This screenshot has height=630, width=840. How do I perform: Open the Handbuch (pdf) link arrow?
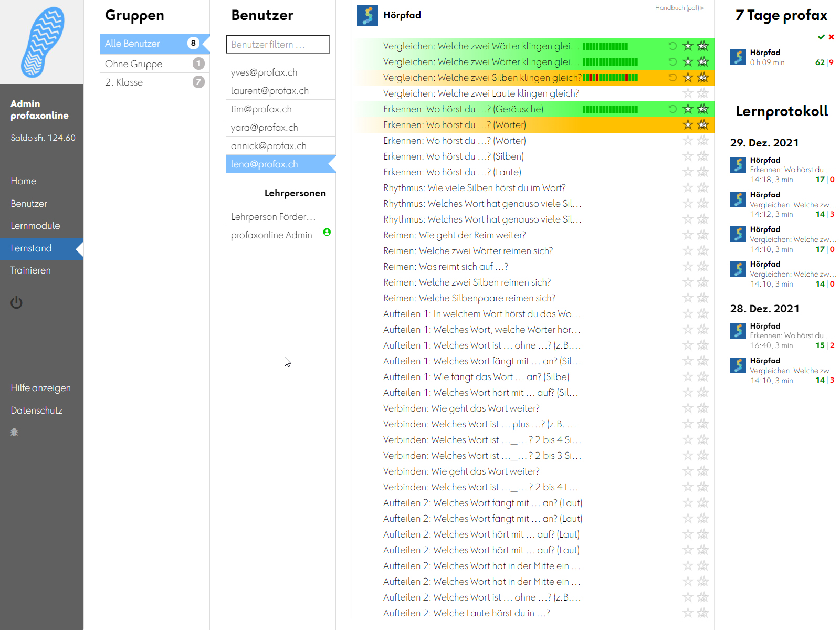[x=702, y=8]
